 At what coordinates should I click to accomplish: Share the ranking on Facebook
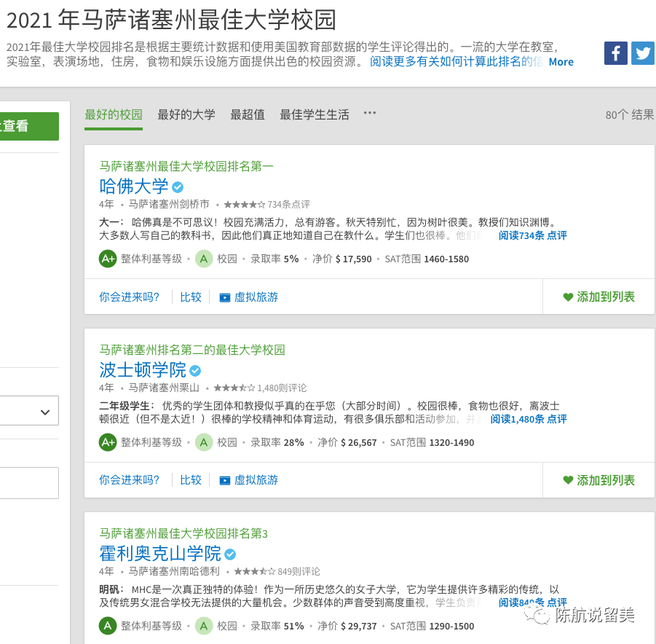pos(615,53)
